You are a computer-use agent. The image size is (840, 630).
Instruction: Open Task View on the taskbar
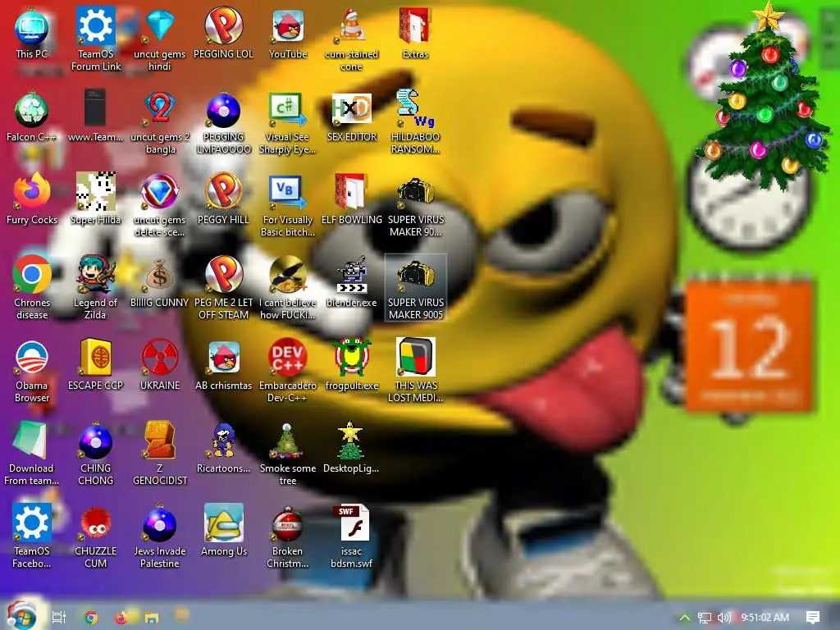58,617
